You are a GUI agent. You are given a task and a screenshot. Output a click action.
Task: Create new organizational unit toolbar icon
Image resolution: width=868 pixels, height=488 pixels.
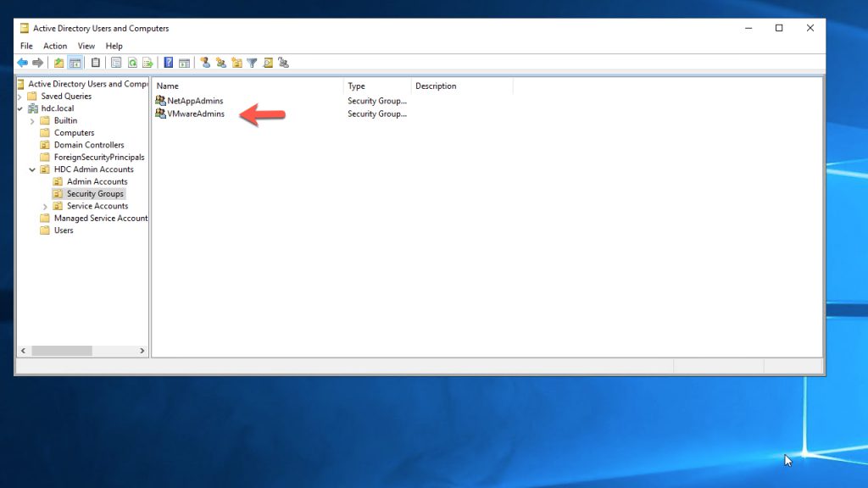237,63
